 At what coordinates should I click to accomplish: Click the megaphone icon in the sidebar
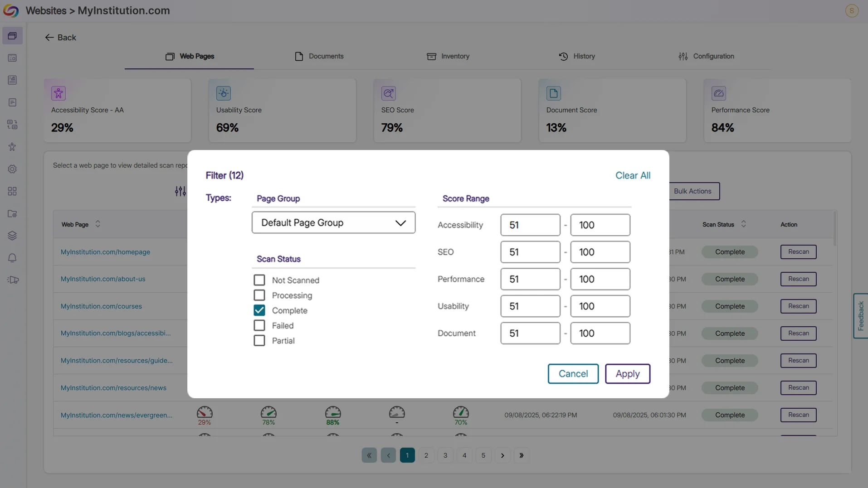pyautogui.click(x=13, y=280)
